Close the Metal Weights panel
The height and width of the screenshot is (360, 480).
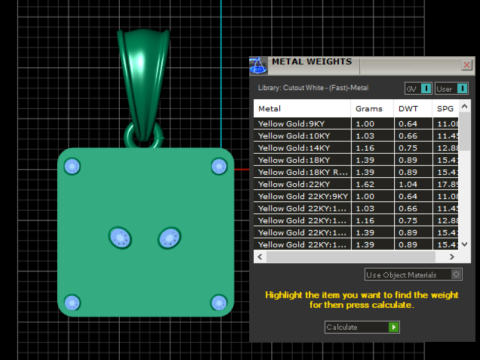467,65
